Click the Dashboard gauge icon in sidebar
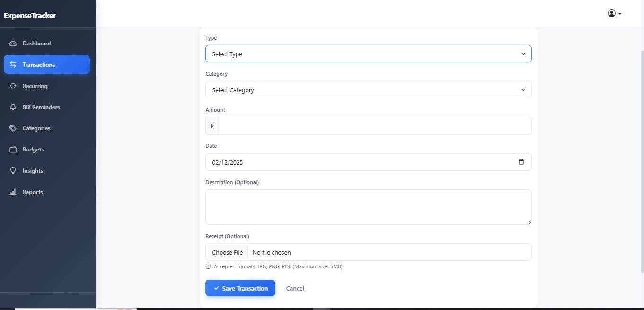Screen dimensions: 644x310 (13, 44)
